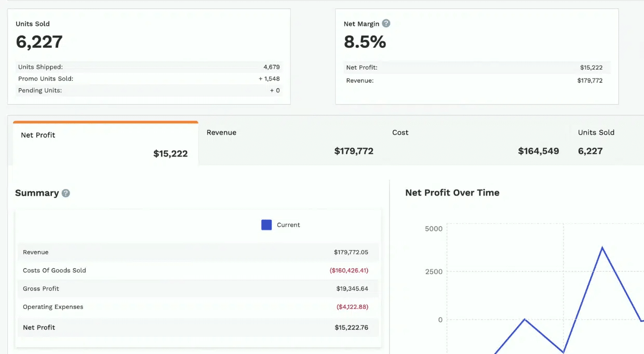Switch to the Units Sold tab
The width and height of the screenshot is (644, 354).
coord(606,142)
